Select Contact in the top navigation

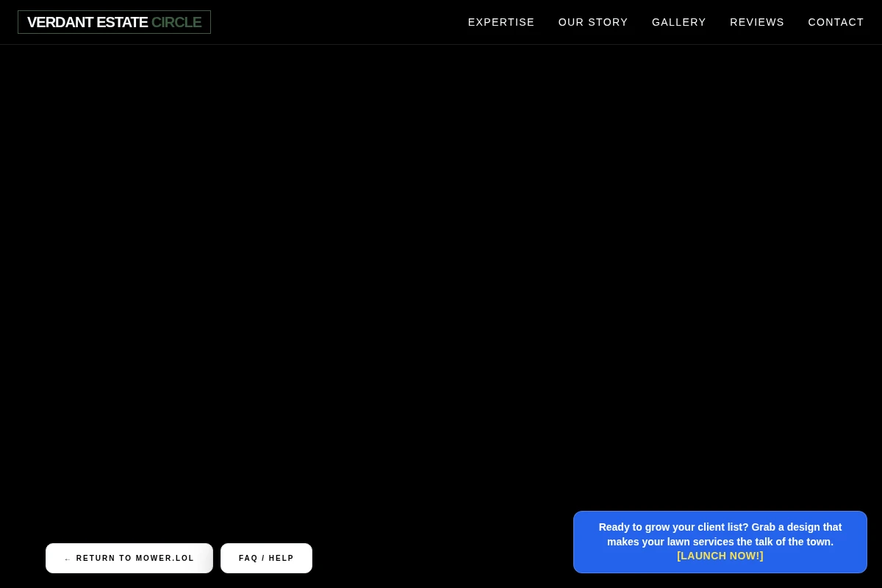click(x=836, y=22)
